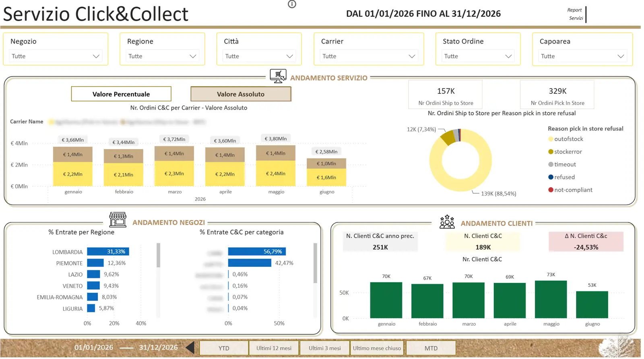The height and width of the screenshot is (359, 644).
Task: Click the giugno 53K clienti bar
Action: coord(592,305)
